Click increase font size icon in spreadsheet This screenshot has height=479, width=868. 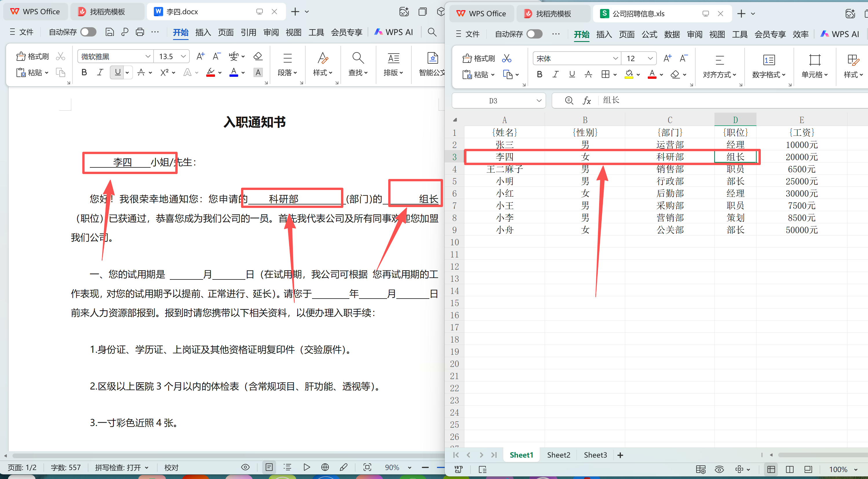click(x=667, y=58)
